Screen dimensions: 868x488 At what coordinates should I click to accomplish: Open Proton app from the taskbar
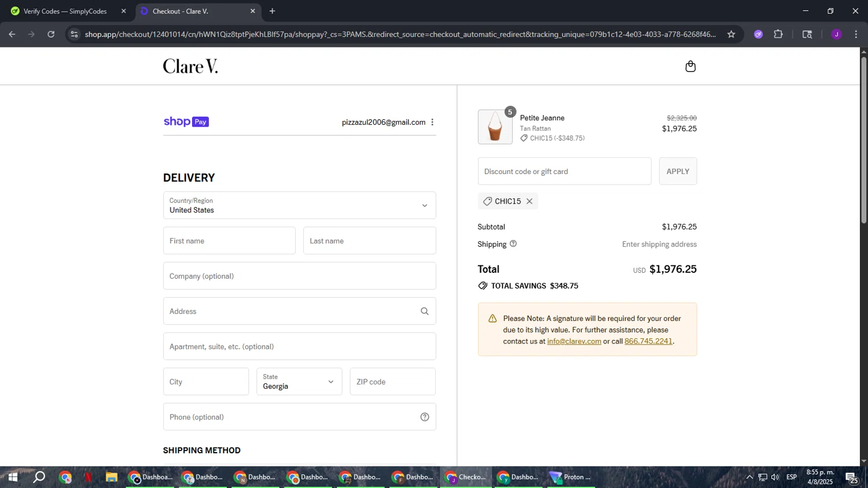pos(571,477)
